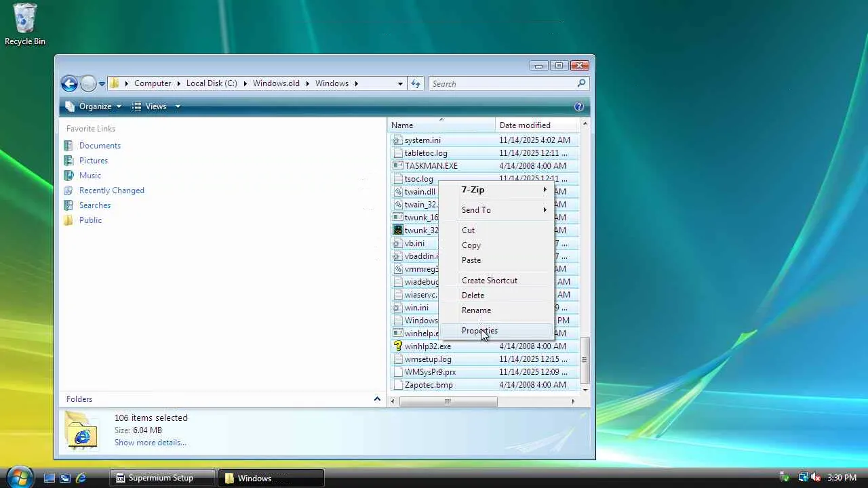Open the Views dropdown arrow

178,106
